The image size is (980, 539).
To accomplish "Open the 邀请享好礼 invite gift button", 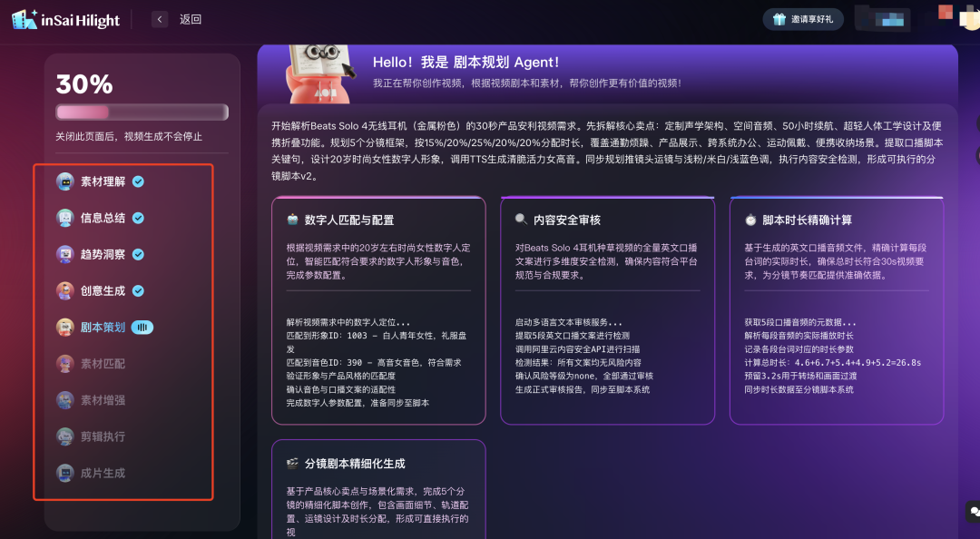I will click(x=803, y=19).
